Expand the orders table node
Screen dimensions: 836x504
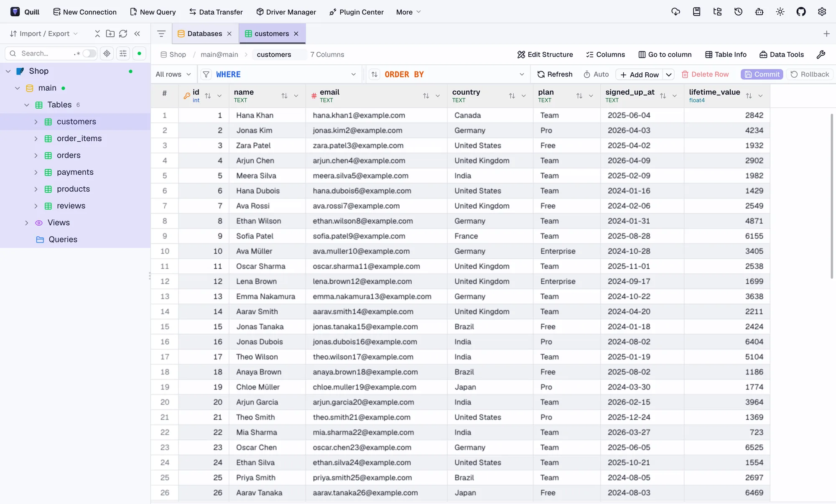click(x=36, y=155)
